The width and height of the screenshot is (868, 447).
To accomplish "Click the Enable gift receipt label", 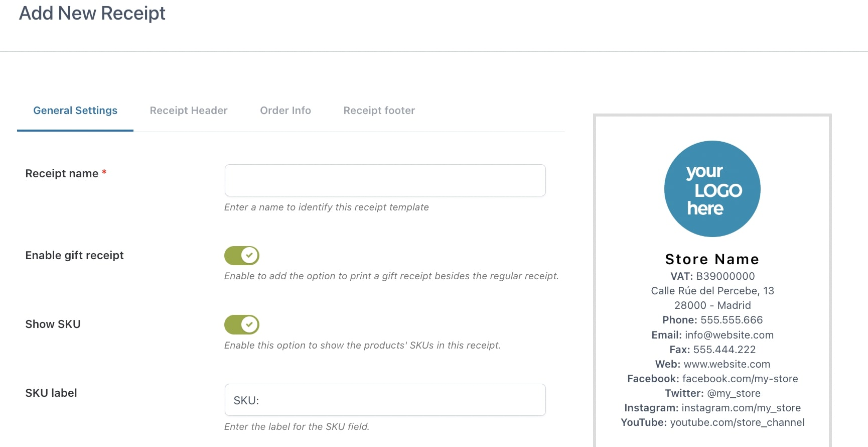I will click(x=74, y=256).
